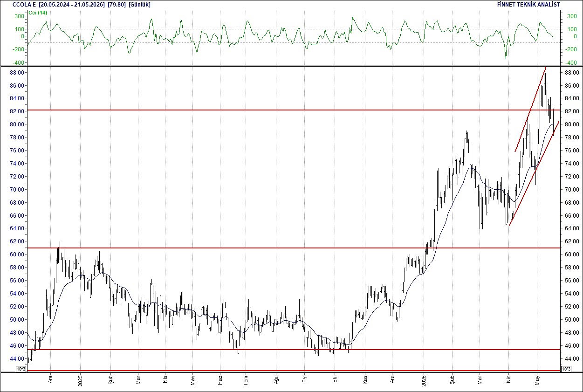Click the Haz month label
Screen dimensions: 583x392
point(220,381)
